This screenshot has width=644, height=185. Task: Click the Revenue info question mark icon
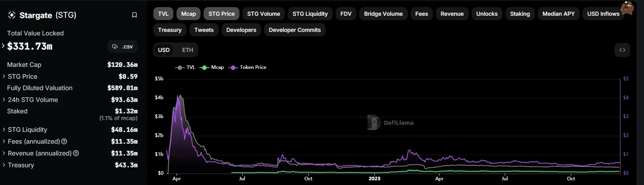76,153
